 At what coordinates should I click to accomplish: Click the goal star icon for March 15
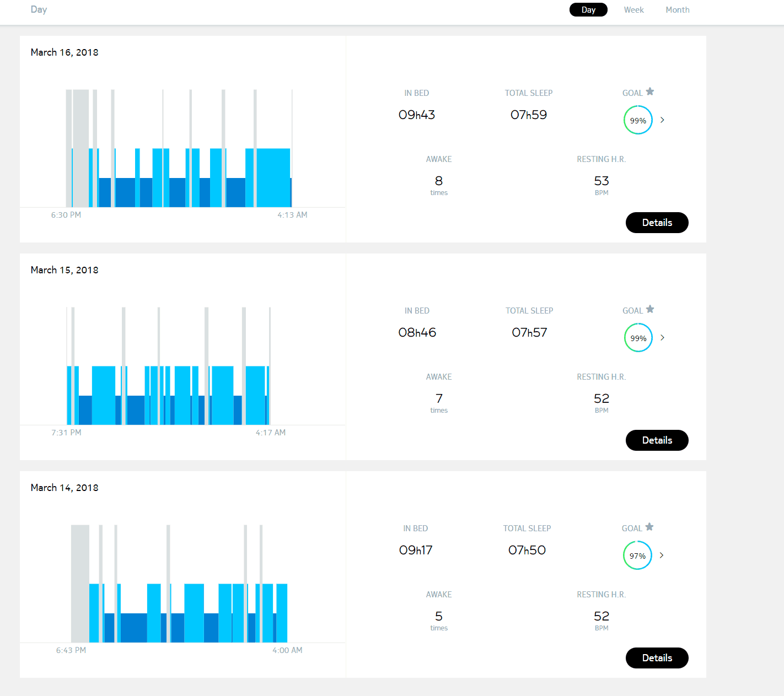(x=650, y=309)
